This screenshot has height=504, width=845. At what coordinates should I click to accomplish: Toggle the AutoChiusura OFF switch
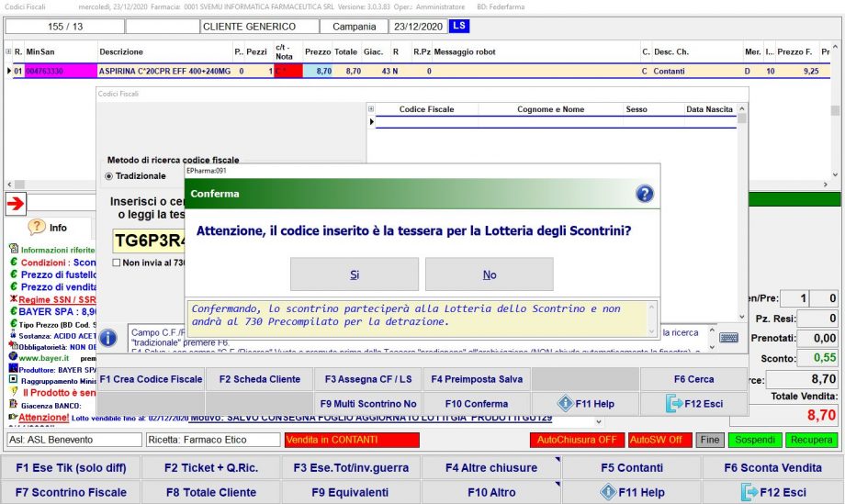pos(576,440)
